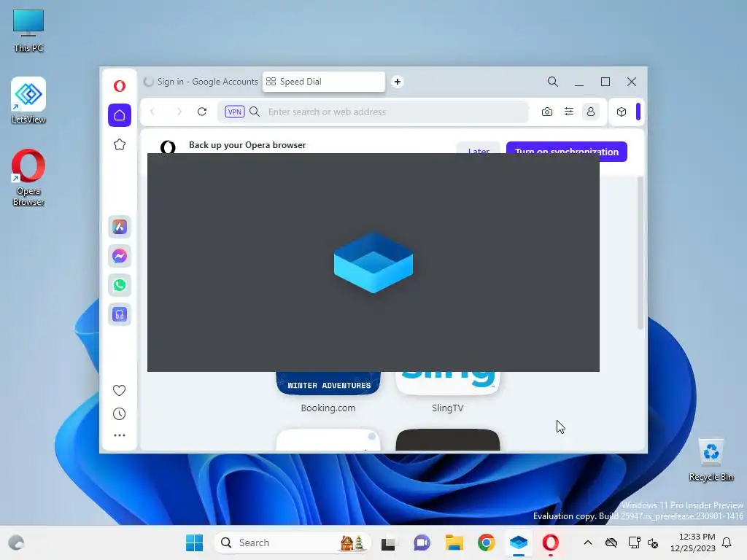The image size is (747, 560).
Task: Click the Speed Dial page scrollbar
Action: [x=640, y=252]
